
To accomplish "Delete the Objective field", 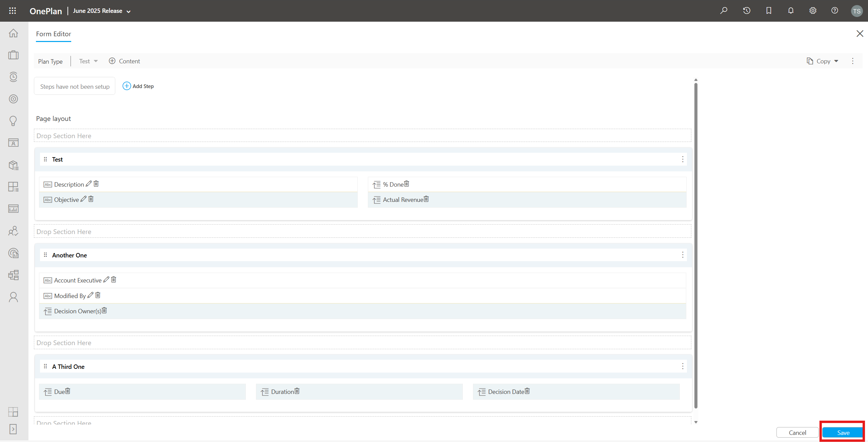I will pos(91,199).
